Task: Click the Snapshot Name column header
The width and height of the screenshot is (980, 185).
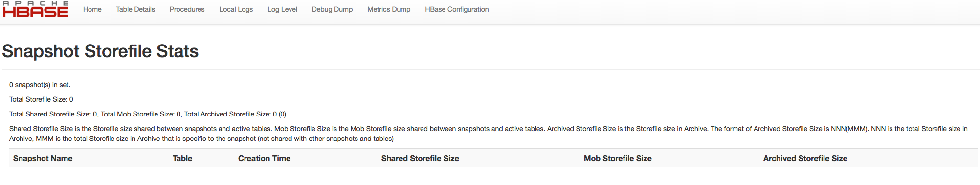Action: (x=43, y=158)
